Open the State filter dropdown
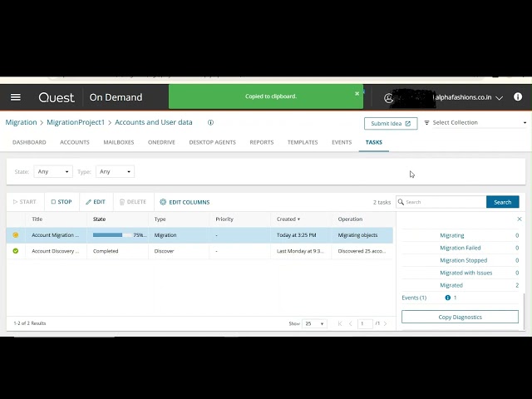 click(53, 172)
